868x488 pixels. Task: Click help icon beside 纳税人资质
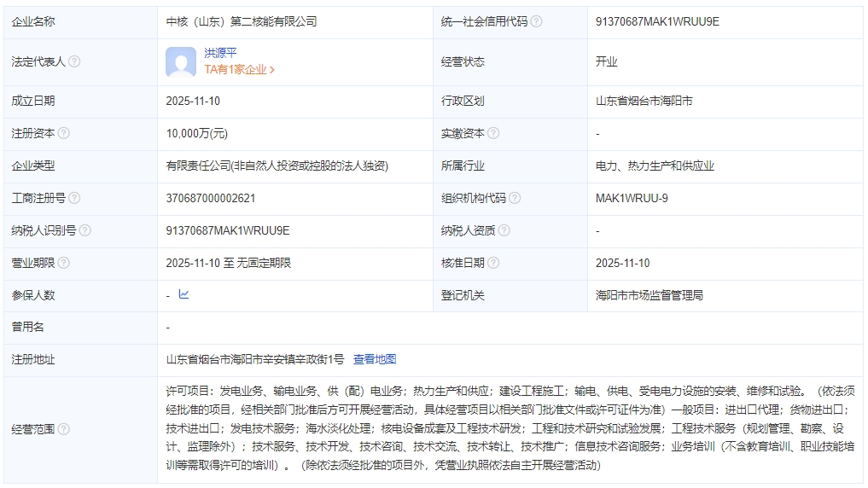pos(504,230)
